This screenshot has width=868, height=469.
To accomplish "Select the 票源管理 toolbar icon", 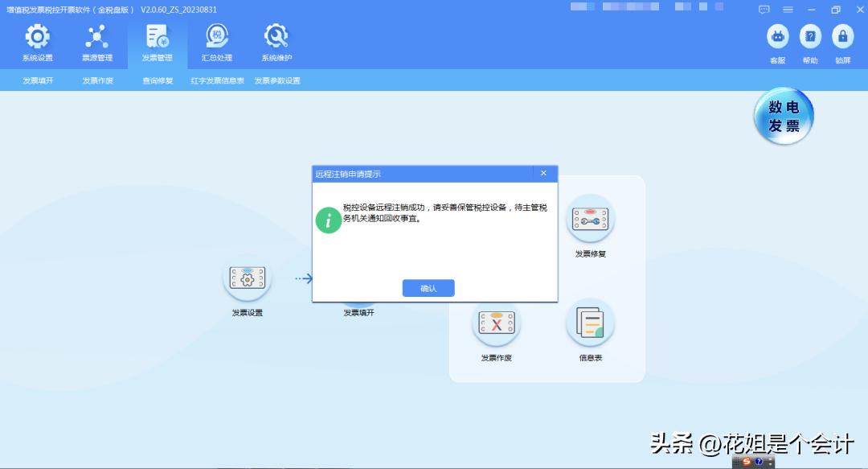I will point(98,42).
